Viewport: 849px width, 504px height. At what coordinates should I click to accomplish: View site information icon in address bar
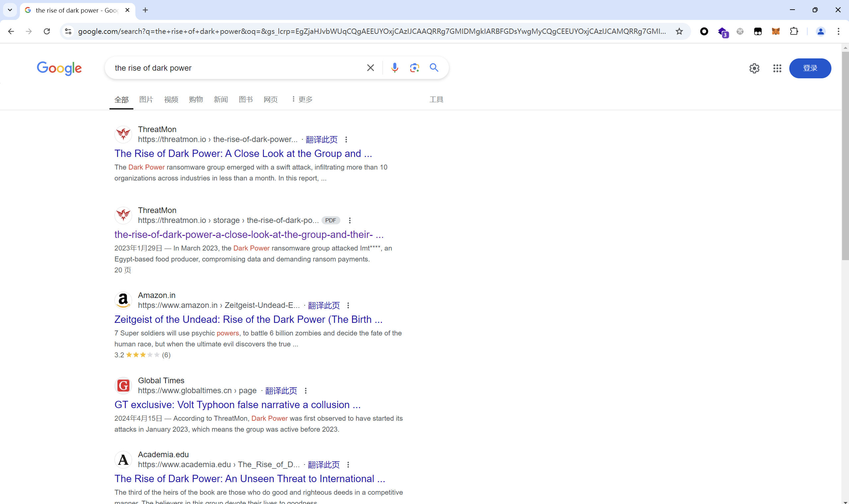pos(68,31)
